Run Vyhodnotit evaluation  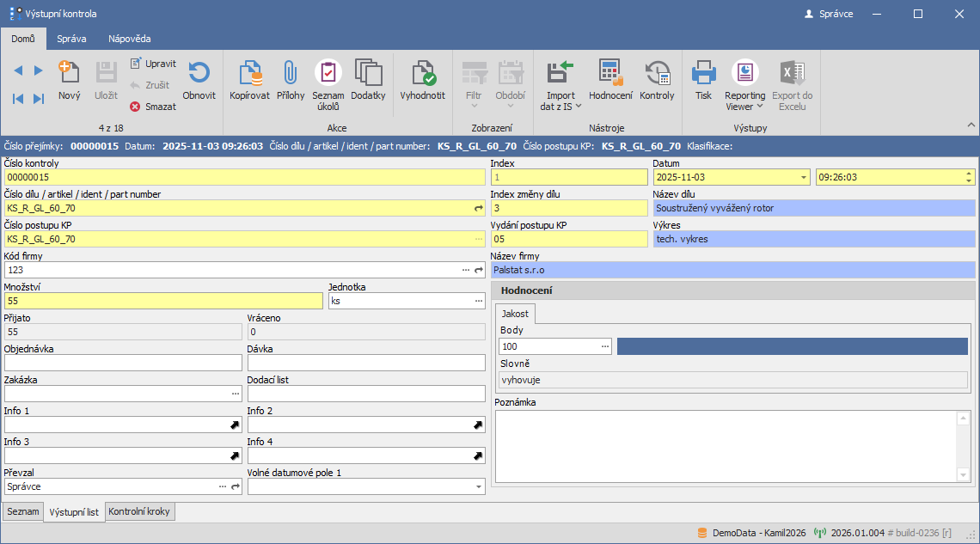[422, 81]
